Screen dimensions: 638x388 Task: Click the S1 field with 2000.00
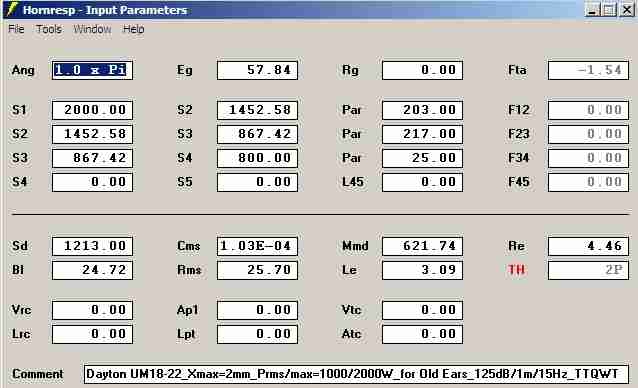pos(92,110)
